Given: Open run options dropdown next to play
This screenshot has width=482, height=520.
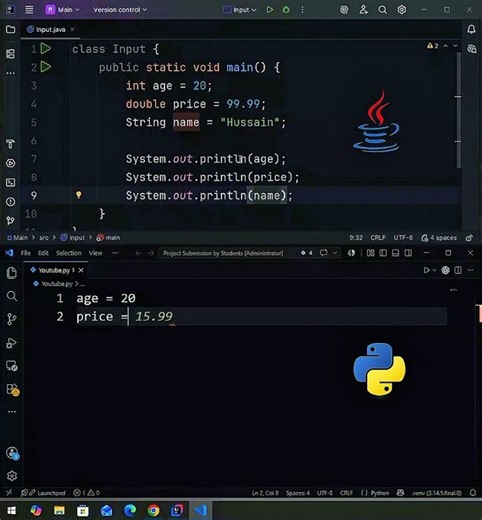Looking at the screenshot, I should click(x=434, y=270).
